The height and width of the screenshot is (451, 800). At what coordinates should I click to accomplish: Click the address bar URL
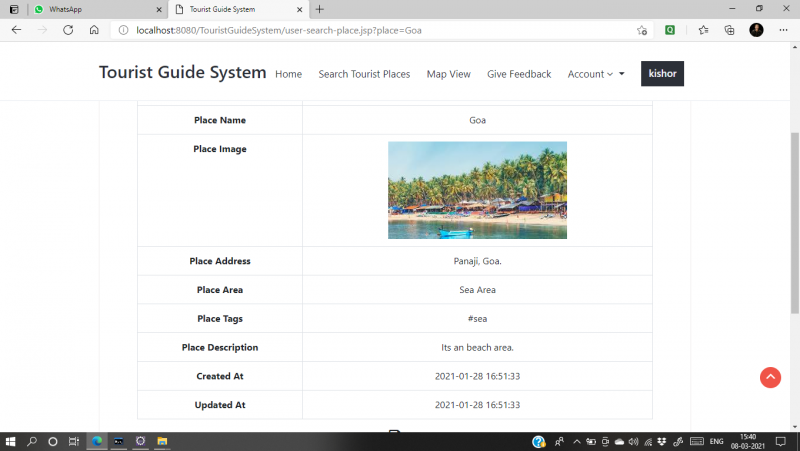(x=279, y=30)
